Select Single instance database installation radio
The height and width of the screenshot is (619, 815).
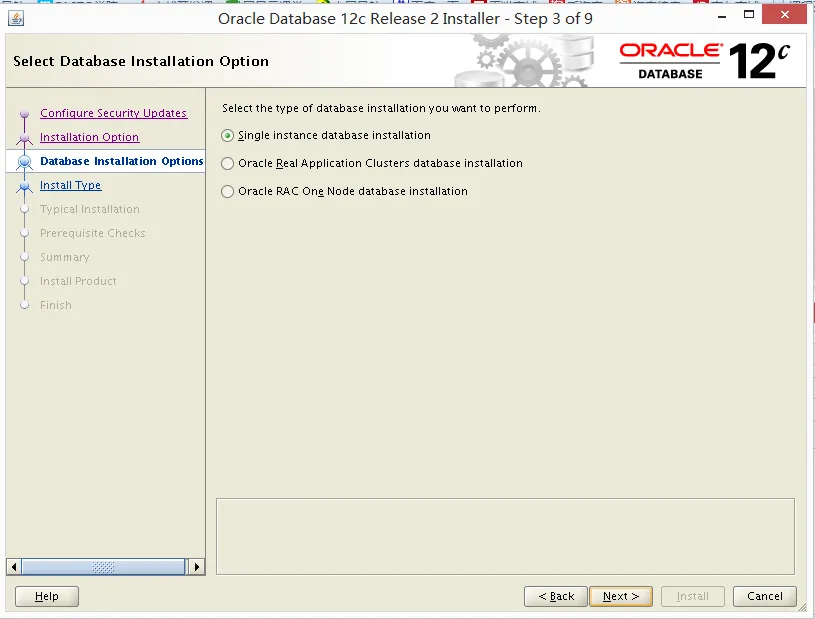pos(227,136)
